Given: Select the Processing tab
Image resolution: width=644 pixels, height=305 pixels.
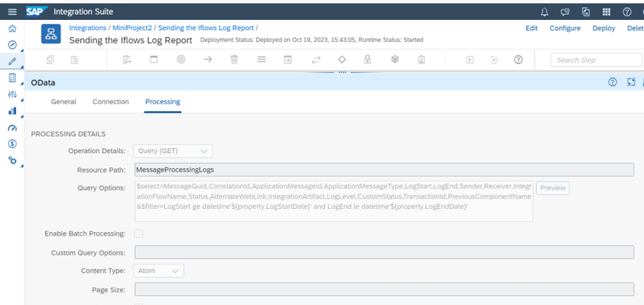Looking at the screenshot, I should pos(163,102).
